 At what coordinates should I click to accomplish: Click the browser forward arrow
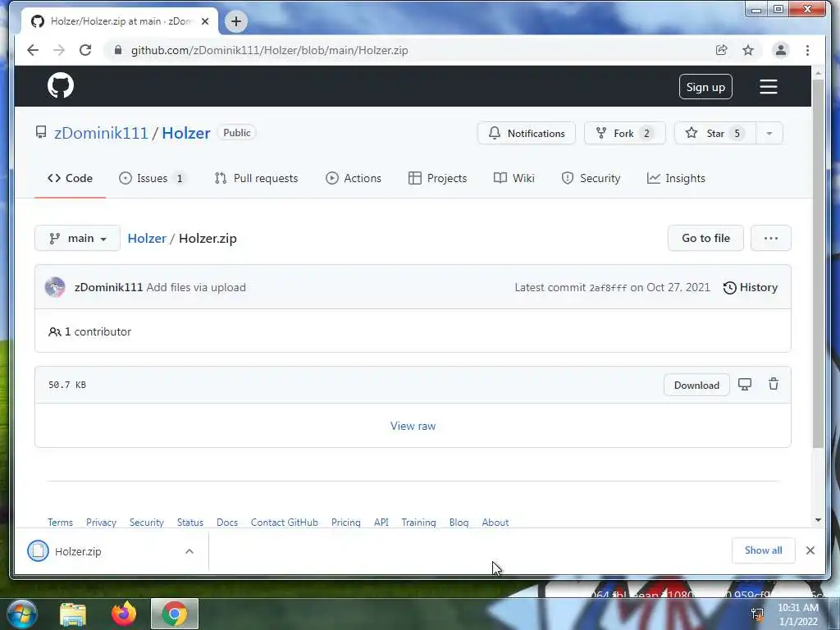click(59, 50)
